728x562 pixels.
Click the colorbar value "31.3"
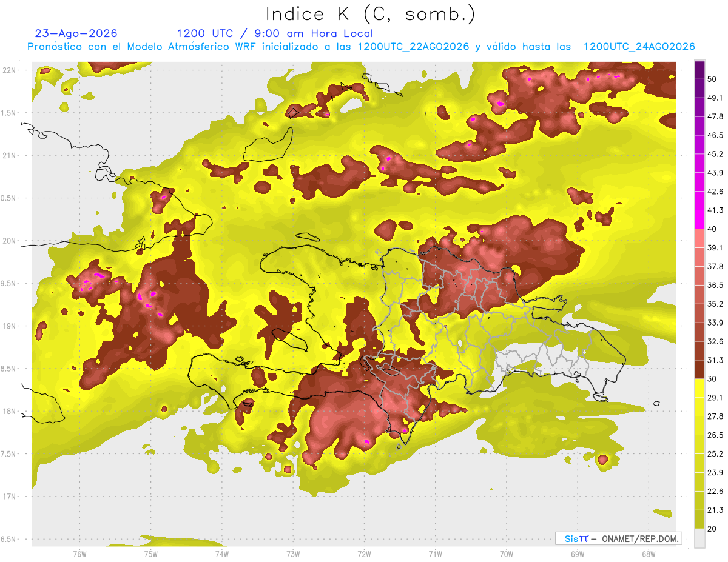click(x=715, y=360)
